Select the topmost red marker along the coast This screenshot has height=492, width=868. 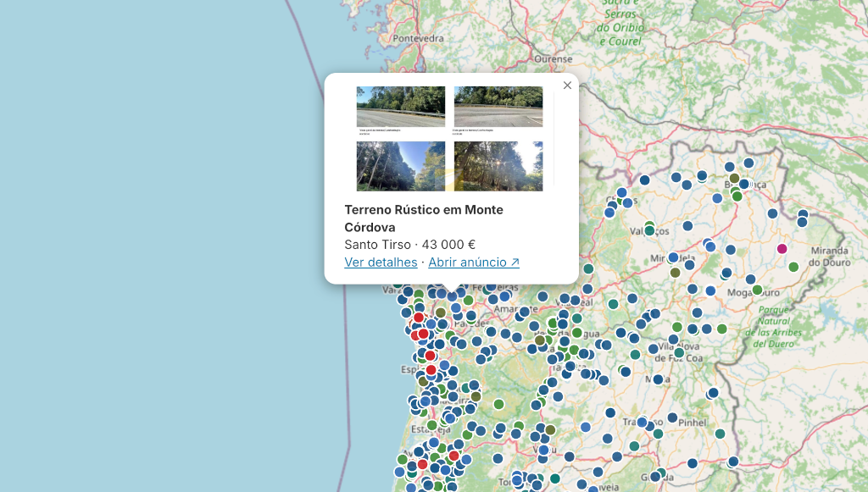(x=419, y=318)
